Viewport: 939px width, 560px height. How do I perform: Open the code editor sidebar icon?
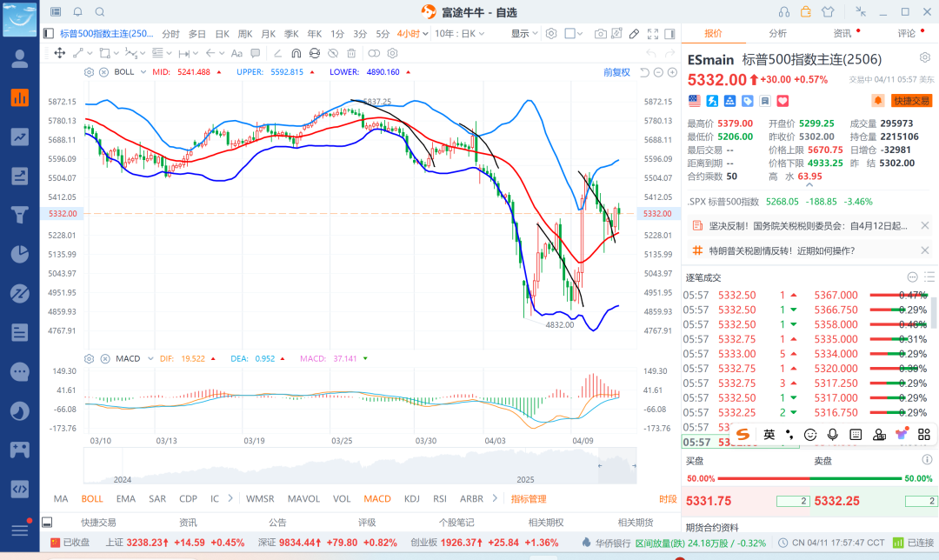tap(20, 490)
